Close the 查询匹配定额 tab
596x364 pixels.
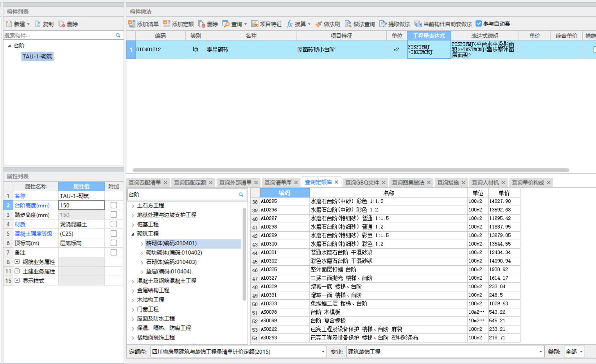pyautogui.click(x=211, y=182)
